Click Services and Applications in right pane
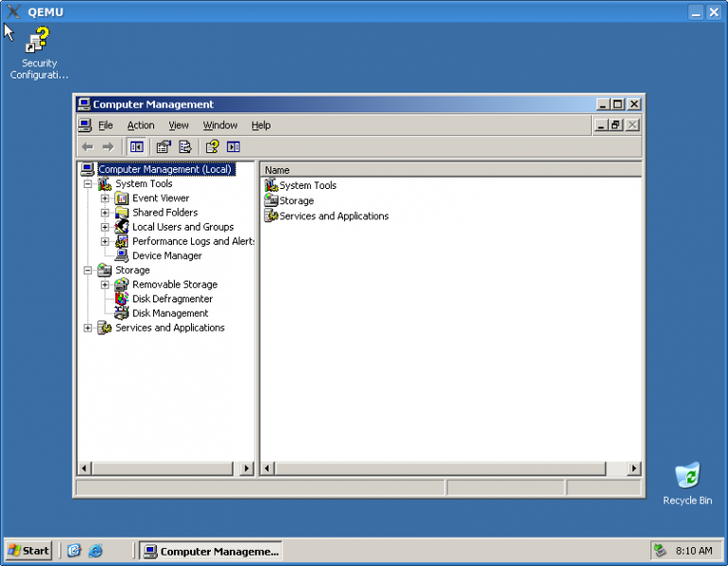The width and height of the screenshot is (728, 566). pos(333,216)
